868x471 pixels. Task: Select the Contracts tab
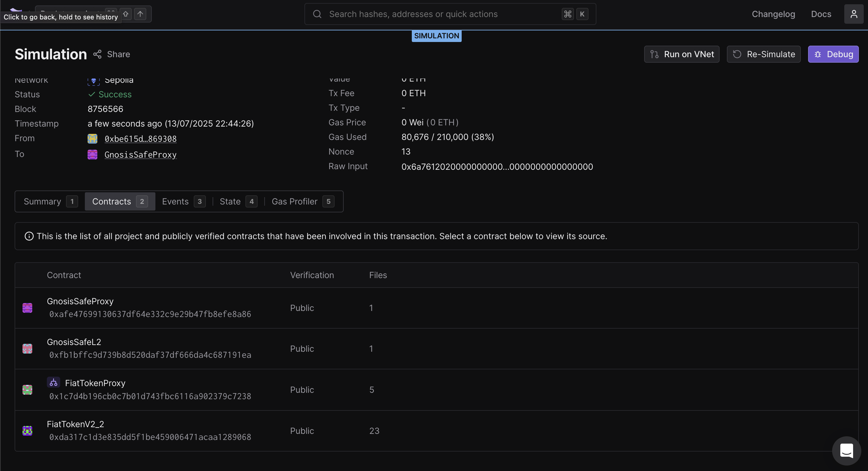pyautogui.click(x=120, y=202)
